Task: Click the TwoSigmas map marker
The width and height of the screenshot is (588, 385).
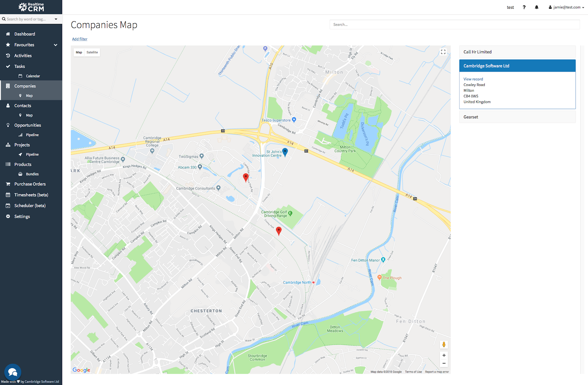Action: coord(201,156)
